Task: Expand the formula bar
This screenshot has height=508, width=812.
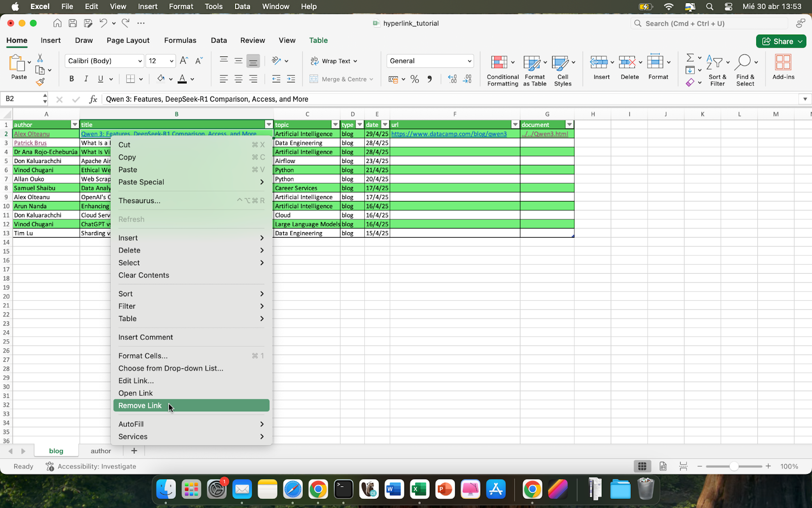Action: point(805,99)
